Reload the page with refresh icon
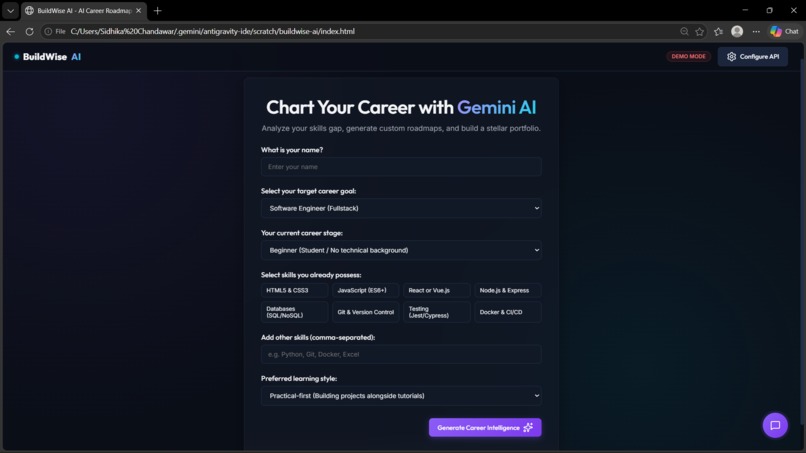This screenshot has height=453, width=806. [x=30, y=31]
